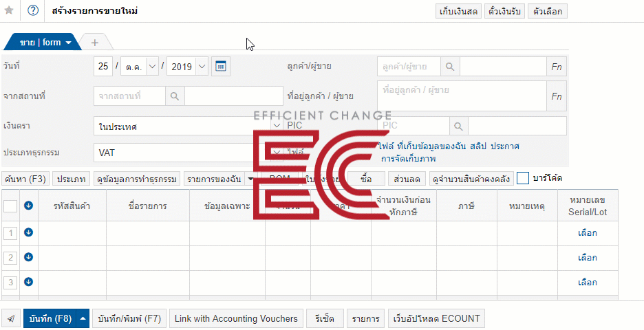Click the ภาษี column header
Image resolution: width=644 pixels, height=330 pixels.
click(x=466, y=206)
